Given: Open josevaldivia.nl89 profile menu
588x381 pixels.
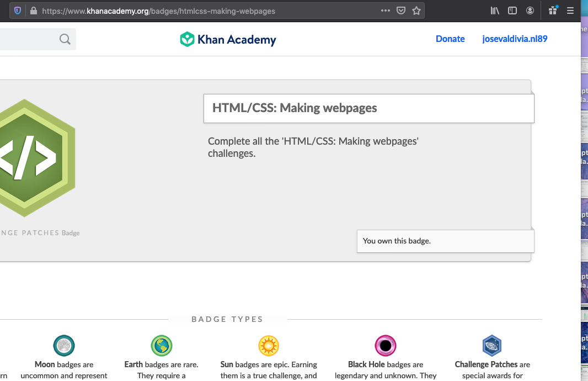Looking at the screenshot, I should [515, 39].
